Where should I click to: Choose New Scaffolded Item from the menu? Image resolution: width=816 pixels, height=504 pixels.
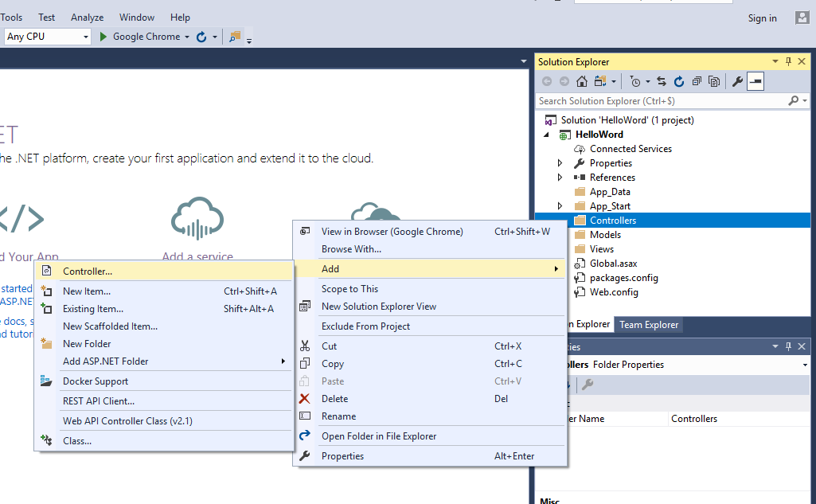click(x=110, y=326)
